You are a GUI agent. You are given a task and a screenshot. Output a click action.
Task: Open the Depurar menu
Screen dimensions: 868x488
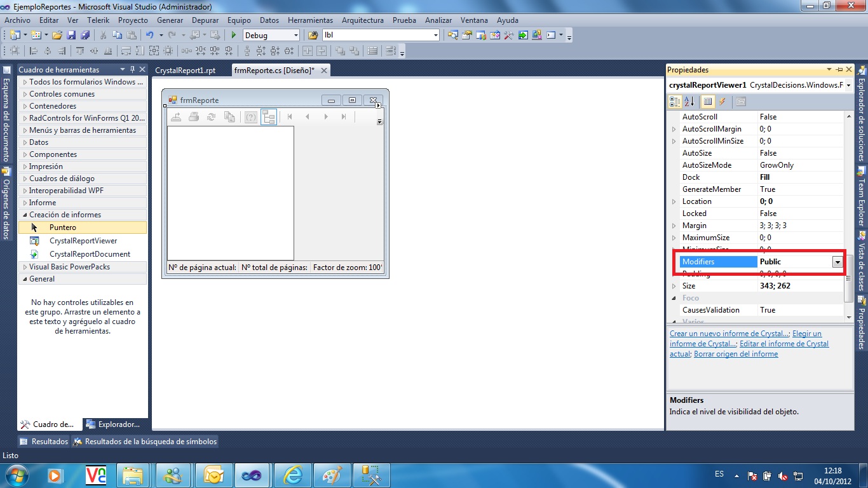tap(205, 20)
